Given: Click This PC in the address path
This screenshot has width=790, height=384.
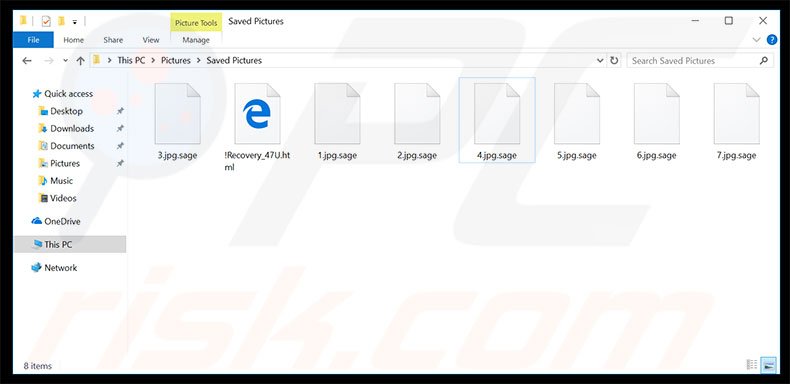Looking at the screenshot, I should click(131, 60).
